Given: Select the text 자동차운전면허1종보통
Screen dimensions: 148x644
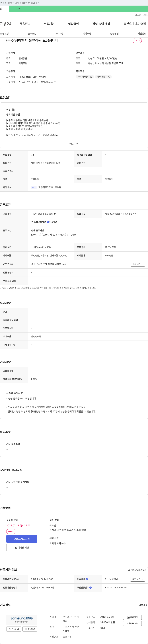Looking at the screenshot, I should click(x=50, y=188).
